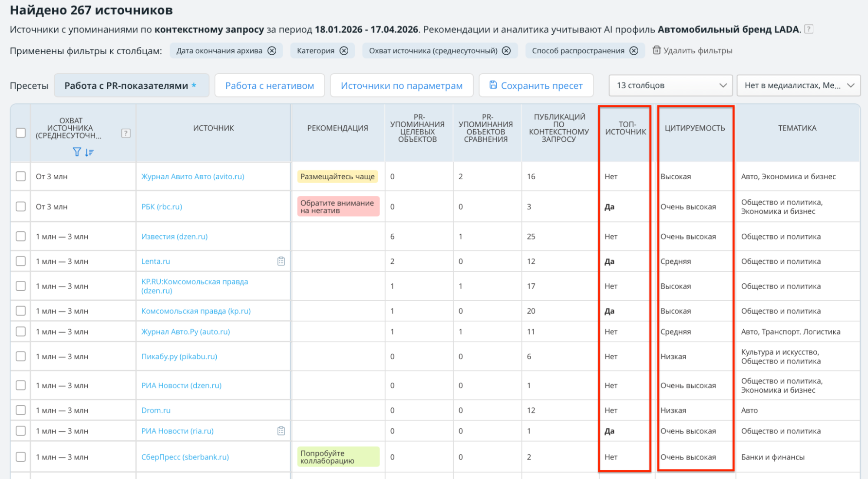The width and height of the screenshot is (868, 479).
Task: Tick the Известия (dzen.ru) row checkbox
Action: [21, 236]
